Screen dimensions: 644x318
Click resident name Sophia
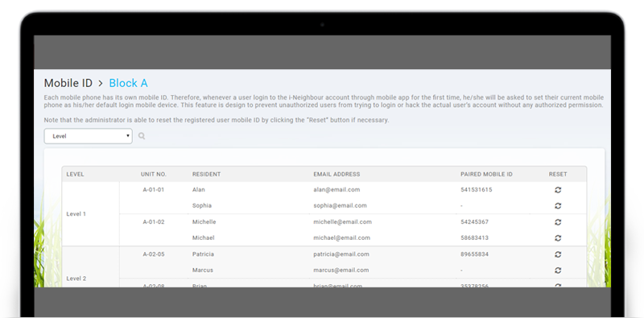point(202,205)
